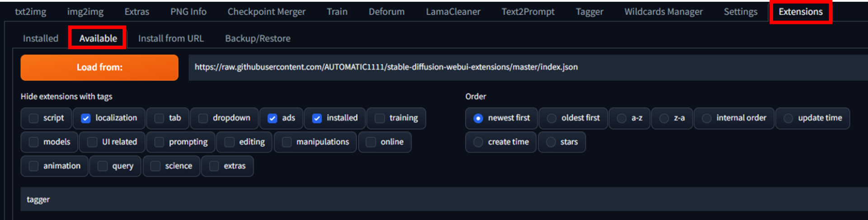This screenshot has width=868, height=220.
Task: Tick the UI related checkbox
Action: tap(92, 142)
